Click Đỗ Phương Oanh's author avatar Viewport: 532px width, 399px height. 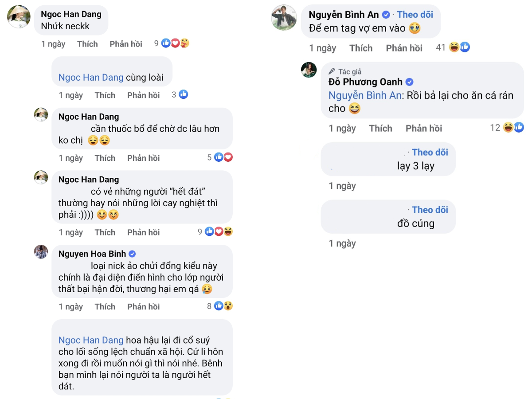[309, 70]
